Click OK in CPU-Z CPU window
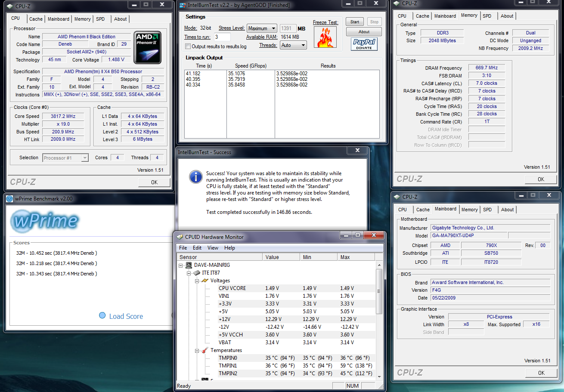Viewport: 564px width, 392px height. (x=154, y=182)
